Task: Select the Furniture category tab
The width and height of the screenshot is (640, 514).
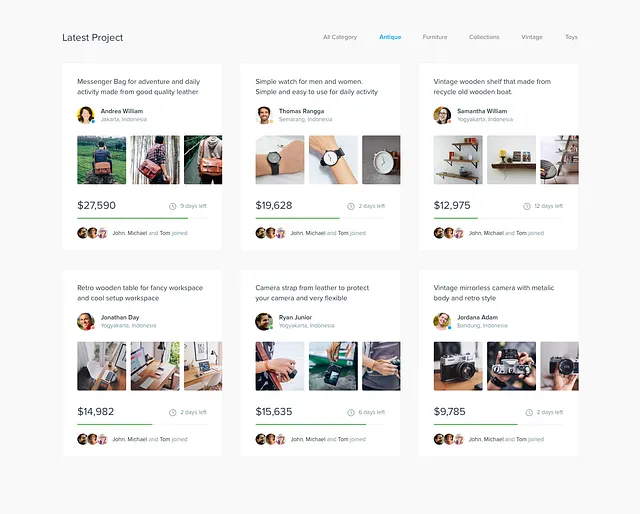Action: click(435, 37)
